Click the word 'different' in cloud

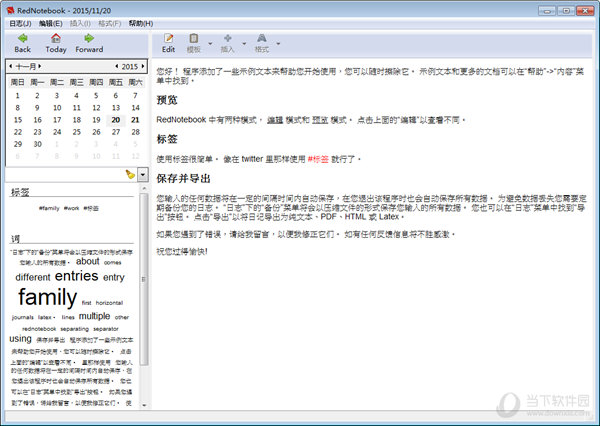click(33, 277)
